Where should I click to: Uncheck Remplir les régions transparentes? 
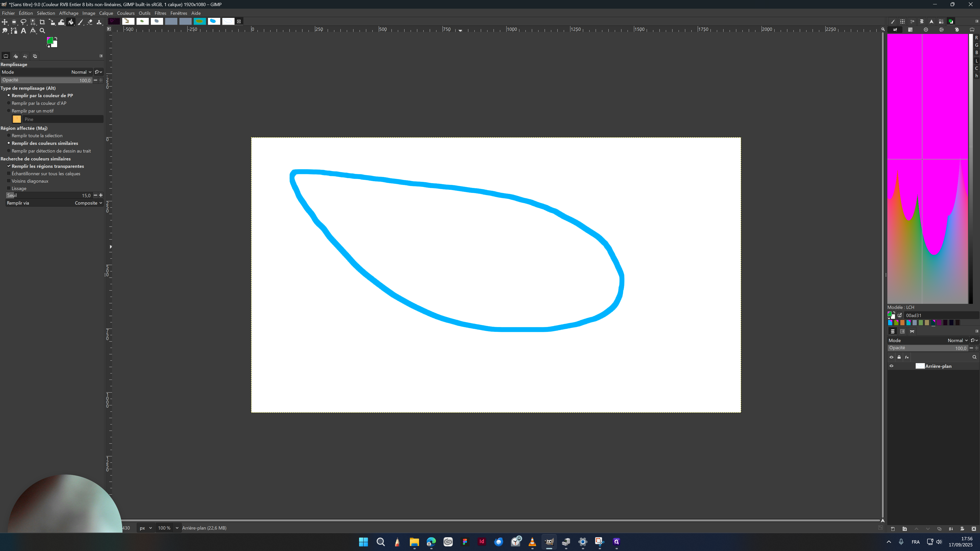coord(9,166)
